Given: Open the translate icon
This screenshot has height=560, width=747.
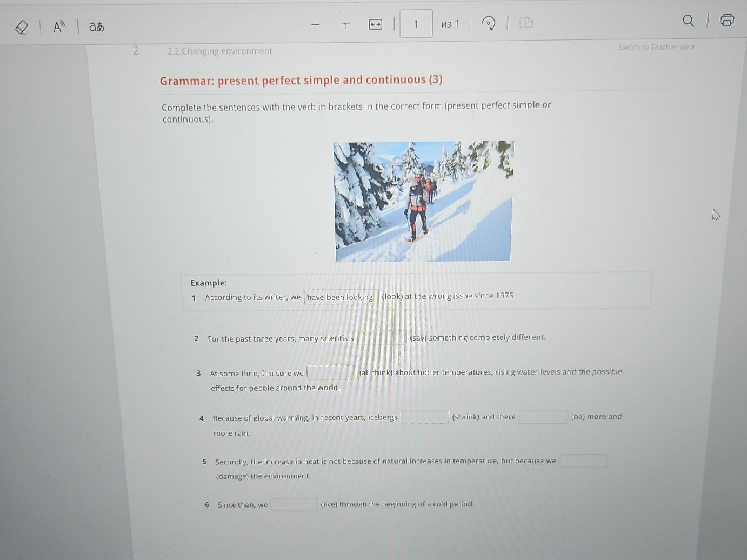Looking at the screenshot, I should pyautogui.click(x=97, y=26).
